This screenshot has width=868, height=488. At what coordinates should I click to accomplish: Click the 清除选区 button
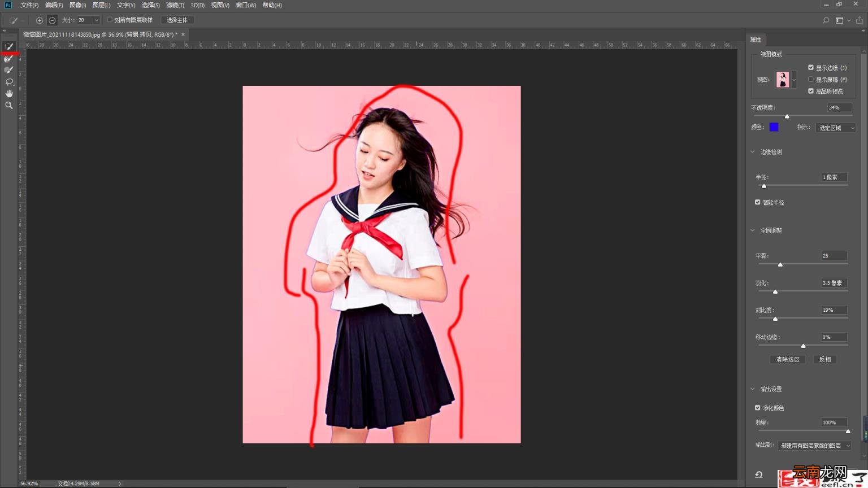[x=788, y=360]
